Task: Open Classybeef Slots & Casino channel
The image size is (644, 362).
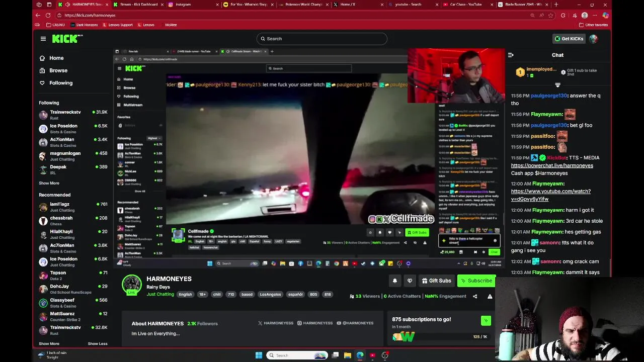Action: (73, 303)
